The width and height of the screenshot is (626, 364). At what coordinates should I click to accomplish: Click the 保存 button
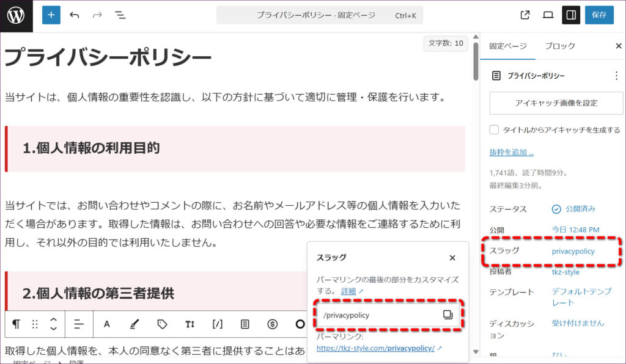(x=599, y=15)
